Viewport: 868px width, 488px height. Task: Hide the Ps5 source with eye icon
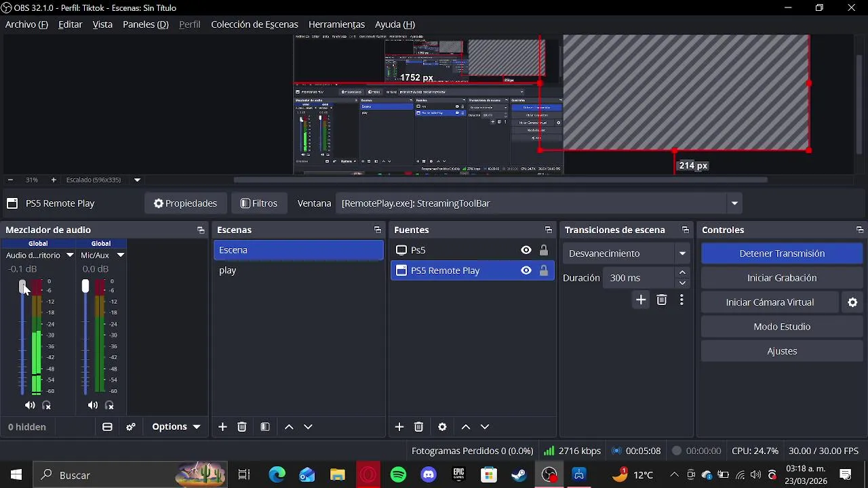tap(526, 250)
